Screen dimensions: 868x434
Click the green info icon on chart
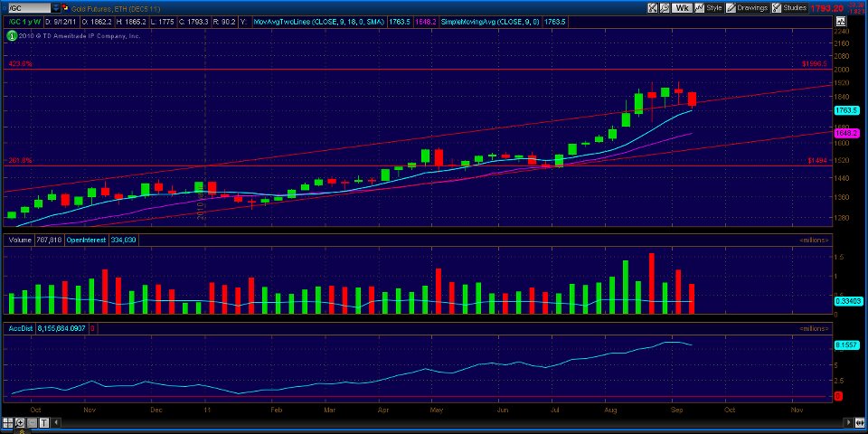[x=11, y=36]
